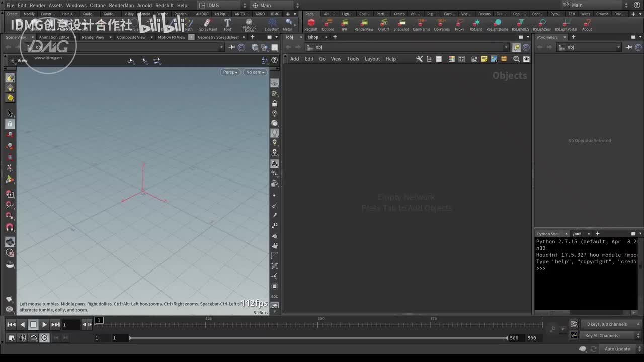Open the Persp viewport dropdown
The height and width of the screenshot is (362, 644).
point(230,72)
